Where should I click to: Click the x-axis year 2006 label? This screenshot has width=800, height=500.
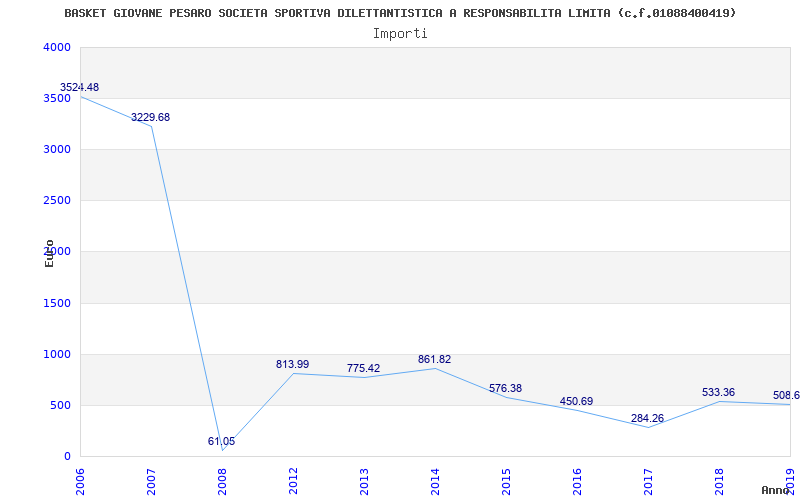(80, 482)
